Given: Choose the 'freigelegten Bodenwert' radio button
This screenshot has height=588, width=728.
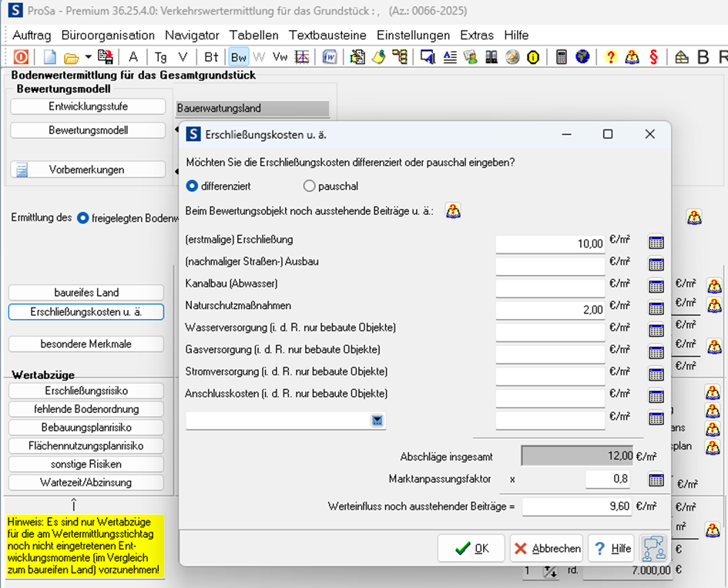Looking at the screenshot, I should 82,218.
